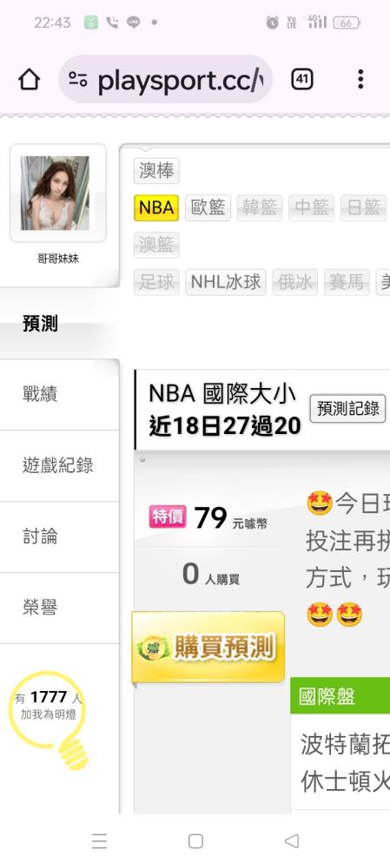The image size is (390, 868).
Task: Select the 歐籃 league tag
Action: [x=208, y=207]
